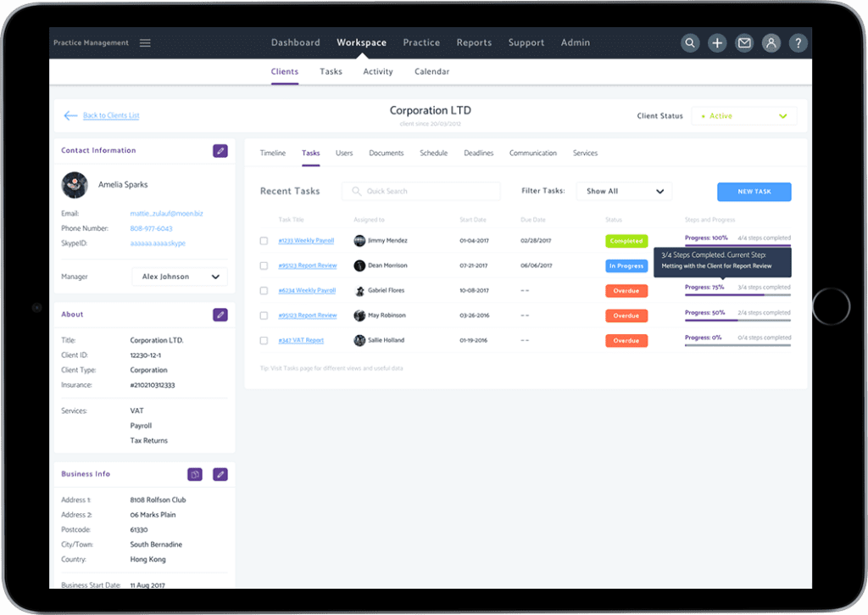
Task: Check the checkbox for #1233 Weekly Payroll
Action: (x=265, y=240)
